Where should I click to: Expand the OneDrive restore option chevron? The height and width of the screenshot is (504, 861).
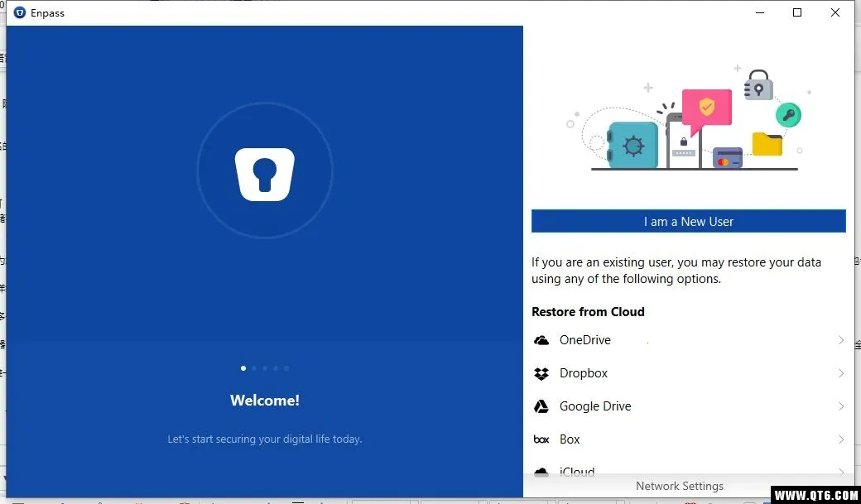pos(840,340)
